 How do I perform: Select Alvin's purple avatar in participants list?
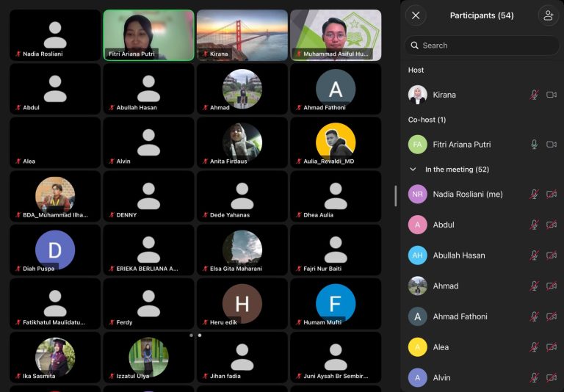pyautogui.click(x=418, y=377)
